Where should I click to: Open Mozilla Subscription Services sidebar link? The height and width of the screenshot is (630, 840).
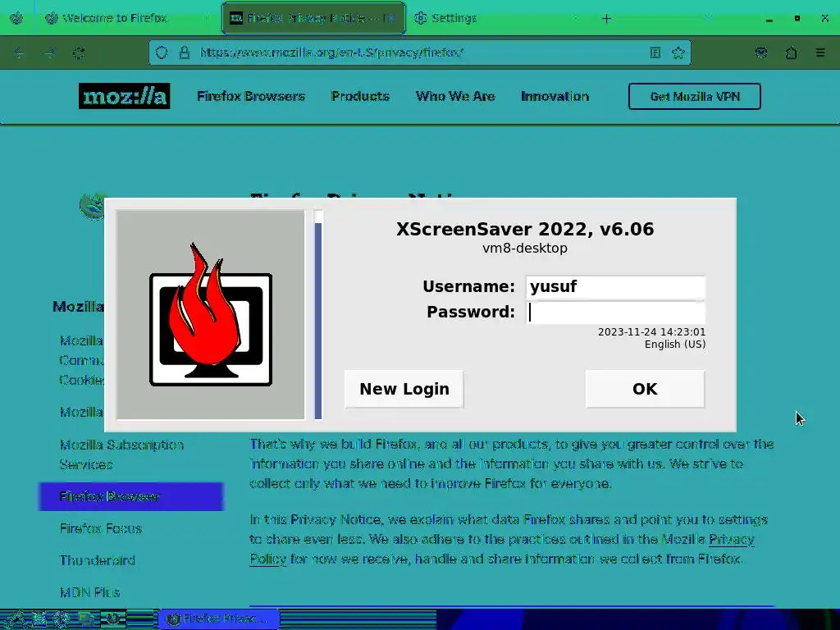pos(121,454)
